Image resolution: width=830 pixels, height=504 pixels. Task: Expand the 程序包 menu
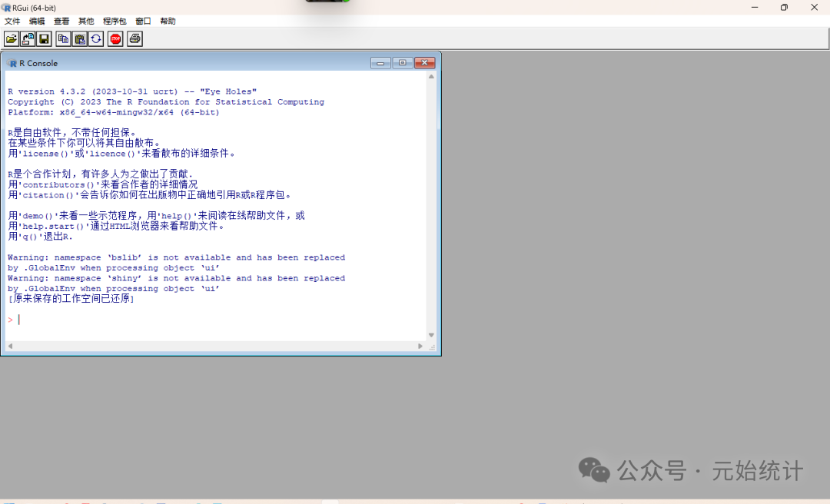(x=115, y=22)
